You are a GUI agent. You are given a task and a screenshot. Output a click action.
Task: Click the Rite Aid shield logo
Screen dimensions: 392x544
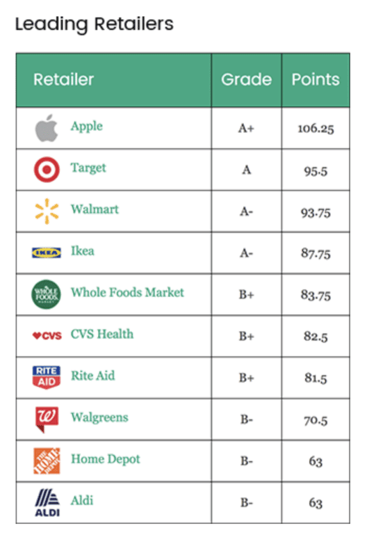click(x=47, y=377)
